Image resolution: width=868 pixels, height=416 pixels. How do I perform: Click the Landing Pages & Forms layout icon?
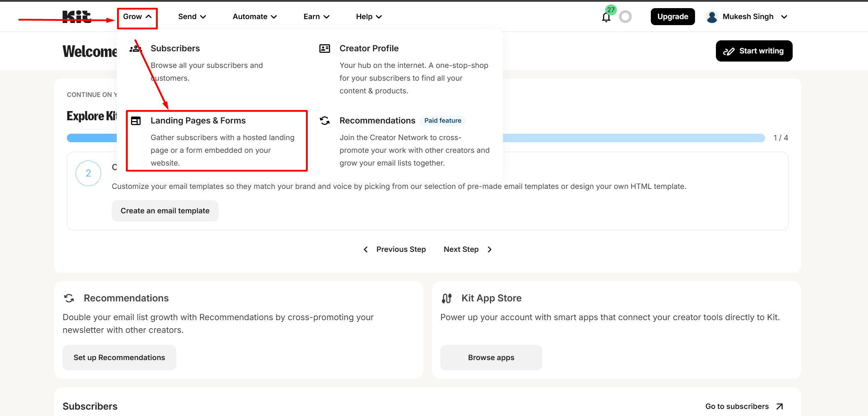tap(136, 121)
